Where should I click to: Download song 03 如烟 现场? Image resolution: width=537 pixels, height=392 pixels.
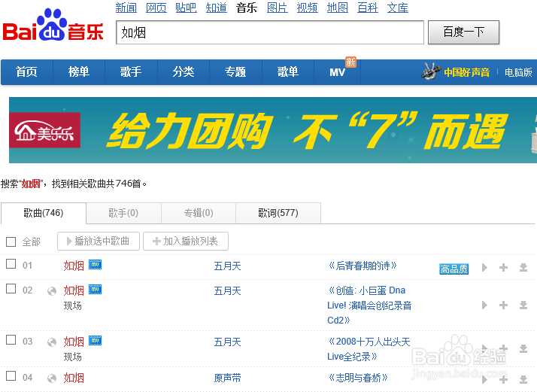pyautogui.click(x=523, y=349)
